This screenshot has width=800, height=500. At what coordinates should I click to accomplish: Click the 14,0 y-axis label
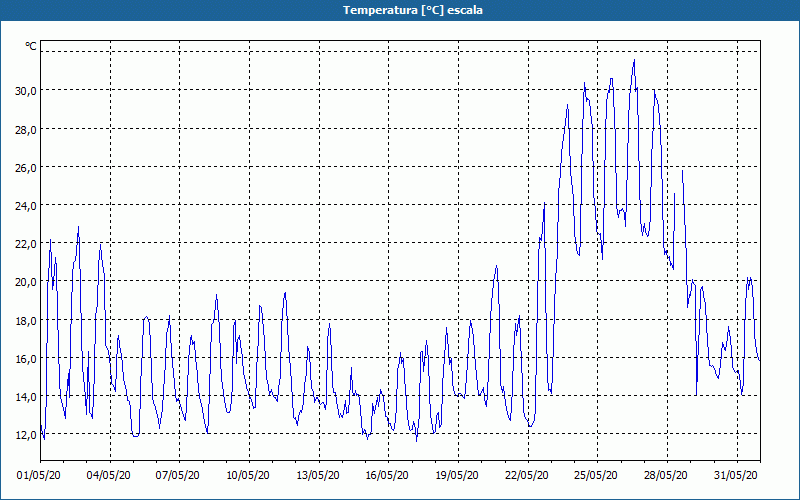point(26,396)
